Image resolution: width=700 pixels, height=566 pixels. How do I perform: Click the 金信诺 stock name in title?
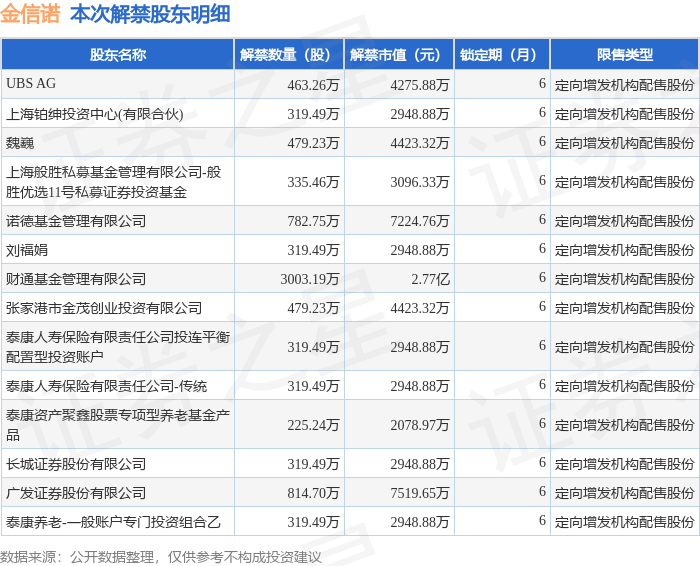tap(31, 14)
